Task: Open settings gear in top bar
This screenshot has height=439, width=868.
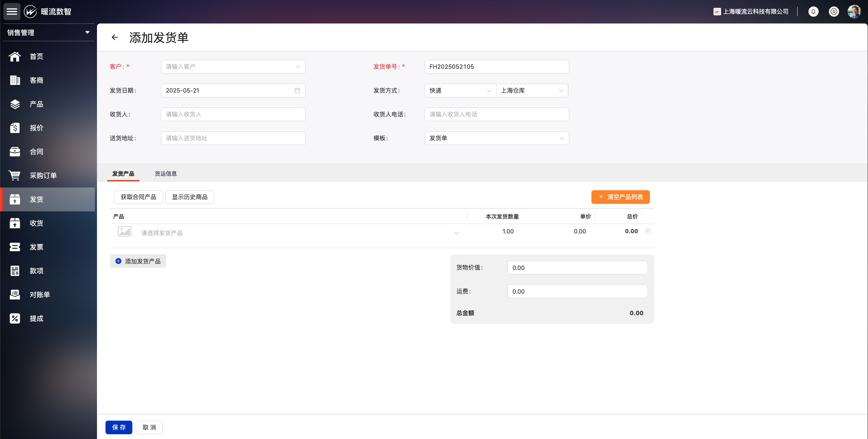Action: pyautogui.click(x=834, y=12)
